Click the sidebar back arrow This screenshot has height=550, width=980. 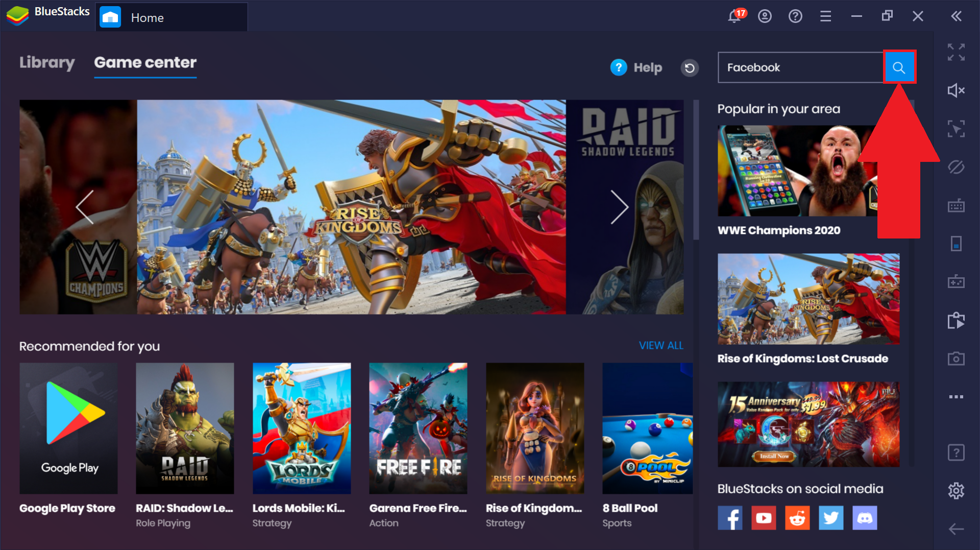tap(956, 529)
